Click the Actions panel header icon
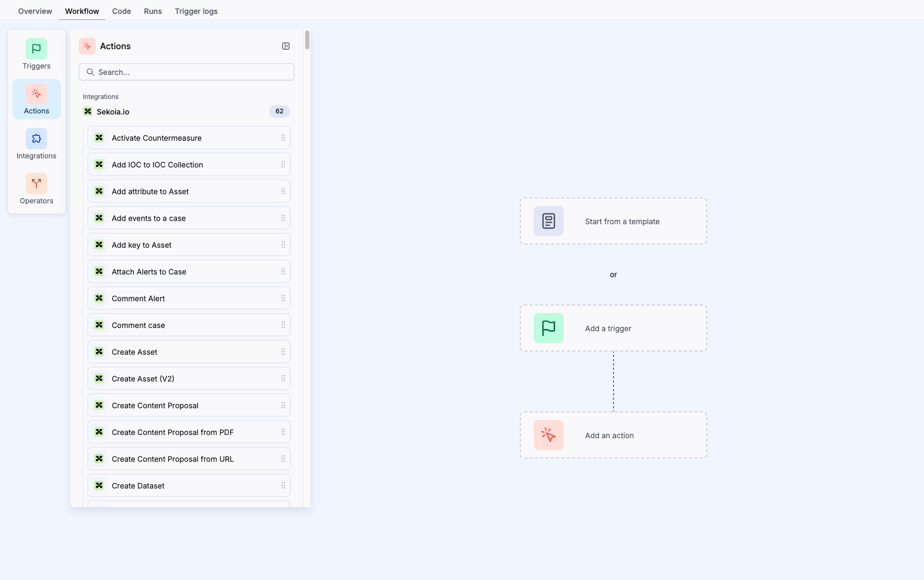This screenshot has height=580, width=924. coord(87,47)
